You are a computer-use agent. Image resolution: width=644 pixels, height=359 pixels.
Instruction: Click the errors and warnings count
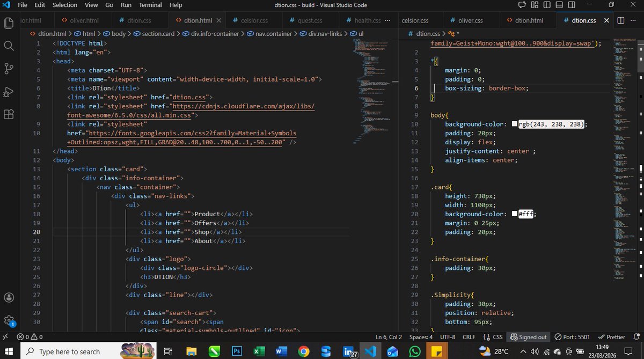30,337
